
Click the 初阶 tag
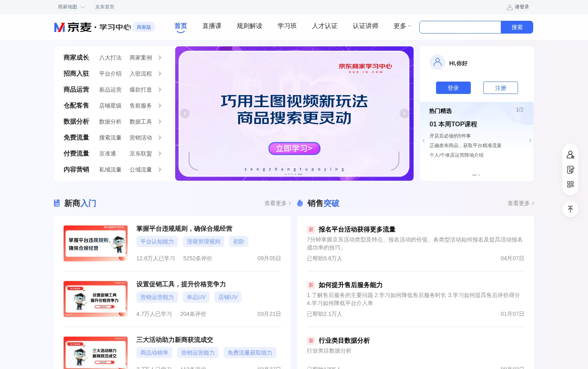pyautogui.click(x=239, y=241)
